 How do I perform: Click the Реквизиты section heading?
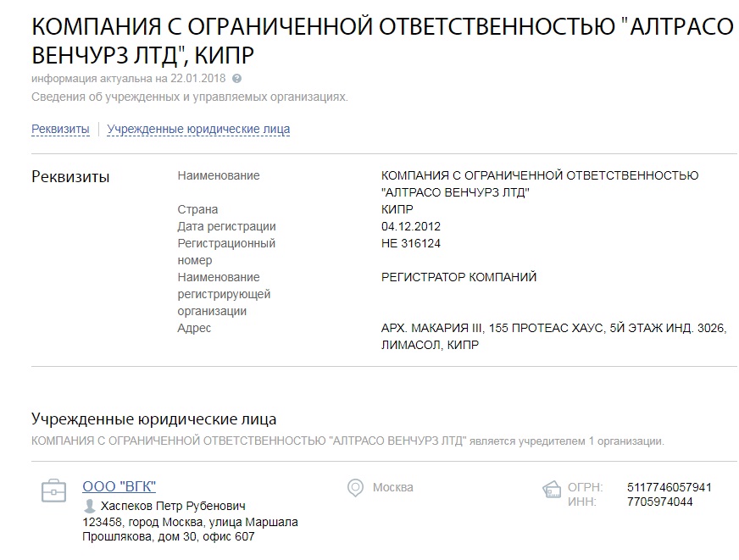70,177
